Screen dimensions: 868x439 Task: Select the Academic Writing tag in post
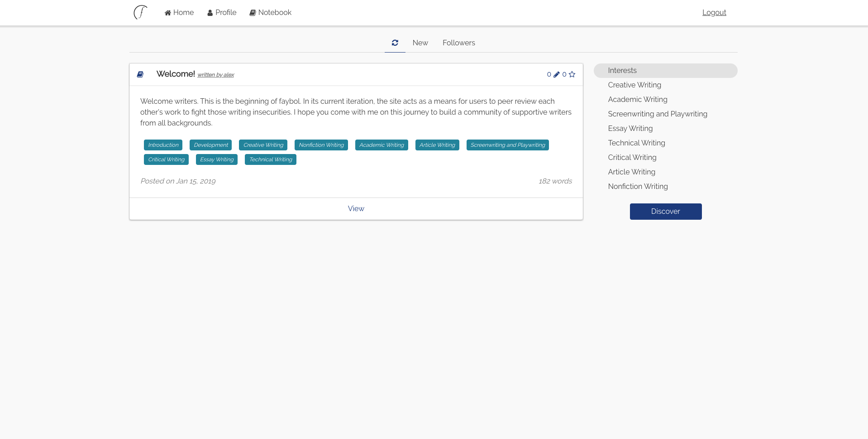pos(382,145)
